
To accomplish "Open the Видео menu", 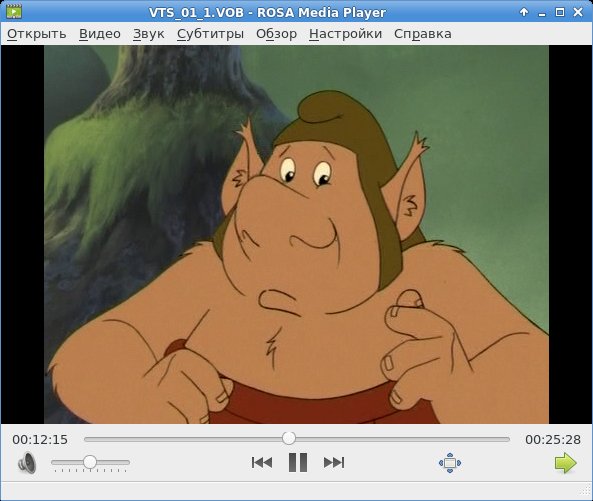I will click(100, 34).
